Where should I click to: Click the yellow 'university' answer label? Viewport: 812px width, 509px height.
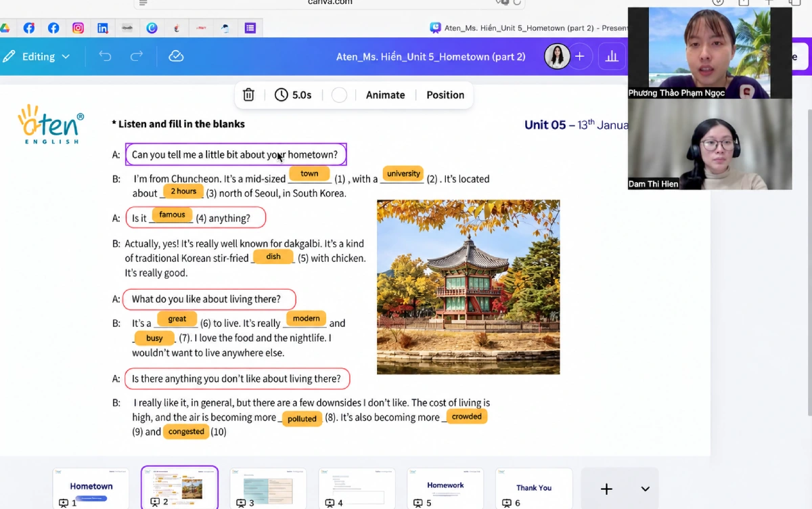(x=403, y=174)
